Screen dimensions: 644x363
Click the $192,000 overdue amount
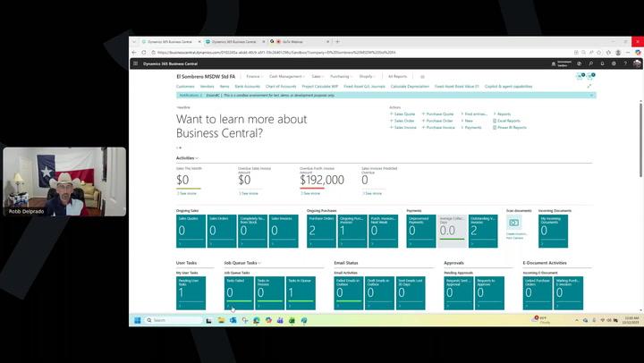pos(322,180)
